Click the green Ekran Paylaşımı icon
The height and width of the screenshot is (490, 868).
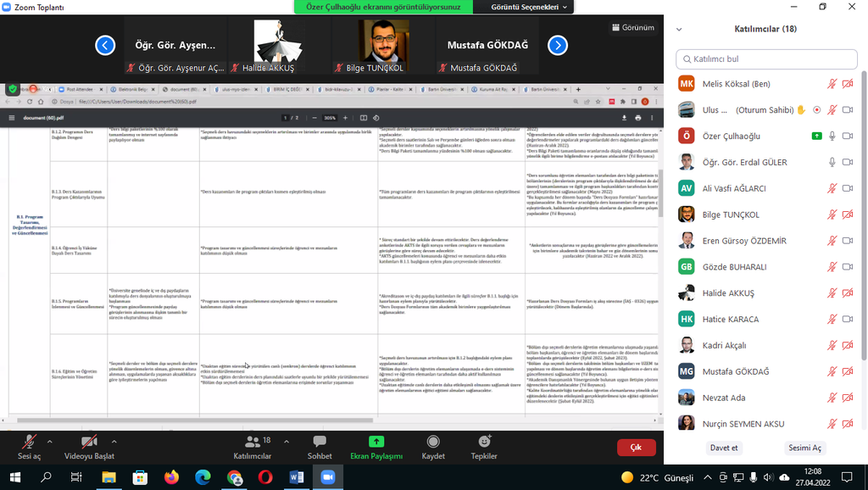[x=376, y=442]
